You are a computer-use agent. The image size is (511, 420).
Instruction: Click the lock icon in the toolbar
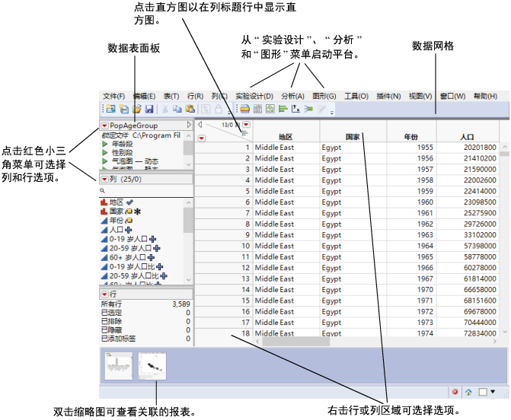click(219, 109)
